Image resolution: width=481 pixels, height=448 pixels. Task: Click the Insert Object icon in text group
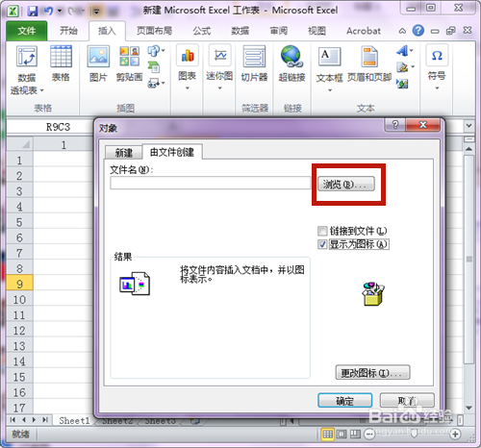tap(402, 84)
